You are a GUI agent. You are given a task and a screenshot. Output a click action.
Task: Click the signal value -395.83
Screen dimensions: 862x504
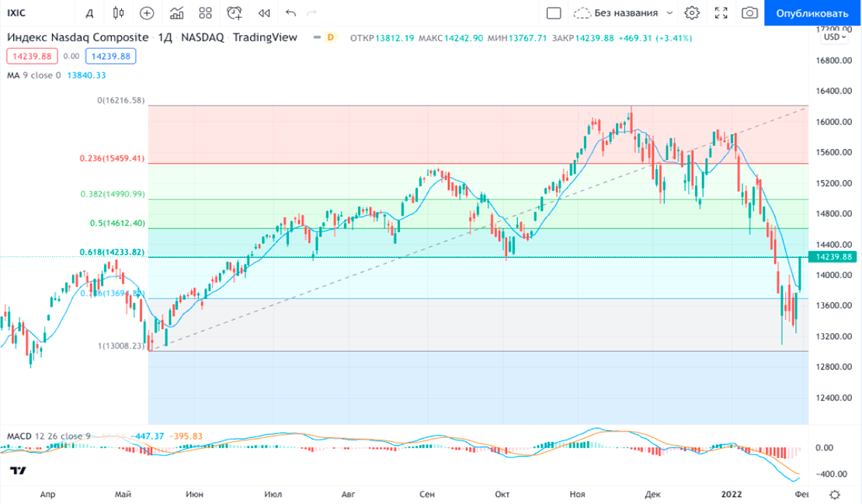coord(186,436)
